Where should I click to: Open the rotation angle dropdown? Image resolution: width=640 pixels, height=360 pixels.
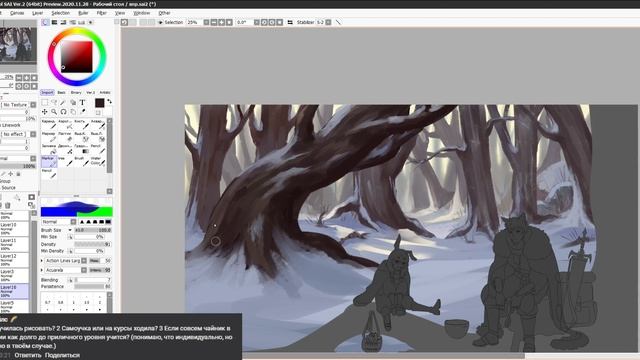(x=256, y=22)
